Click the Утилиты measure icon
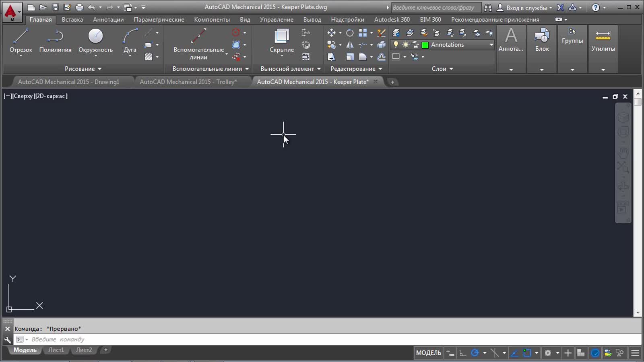The height and width of the screenshot is (362, 644). tap(603, 39)
